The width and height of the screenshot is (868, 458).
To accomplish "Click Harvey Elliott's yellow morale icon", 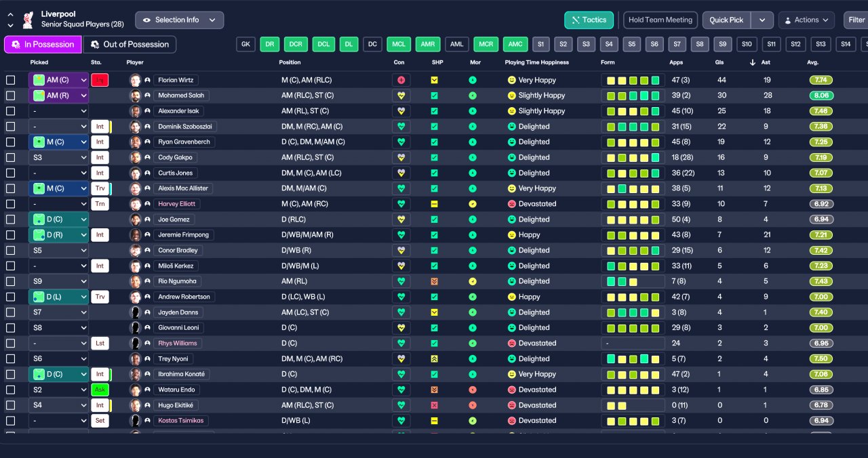I will click(x=473, y=204).
